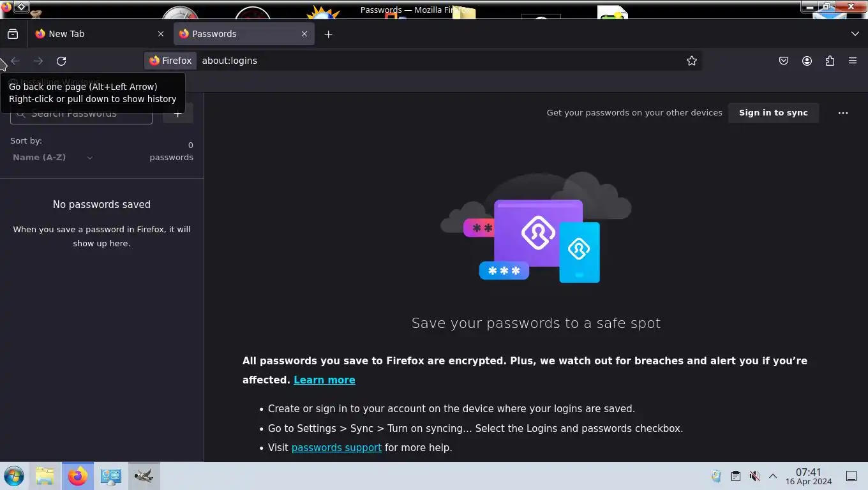Follow the Learn more link
Viewport: 868px width, 490px height.
point(324,380)
